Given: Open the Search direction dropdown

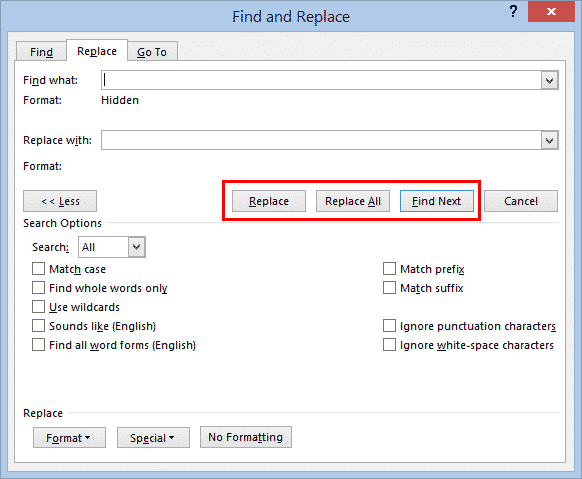Looking at the screenshot, I should (137, 247).
